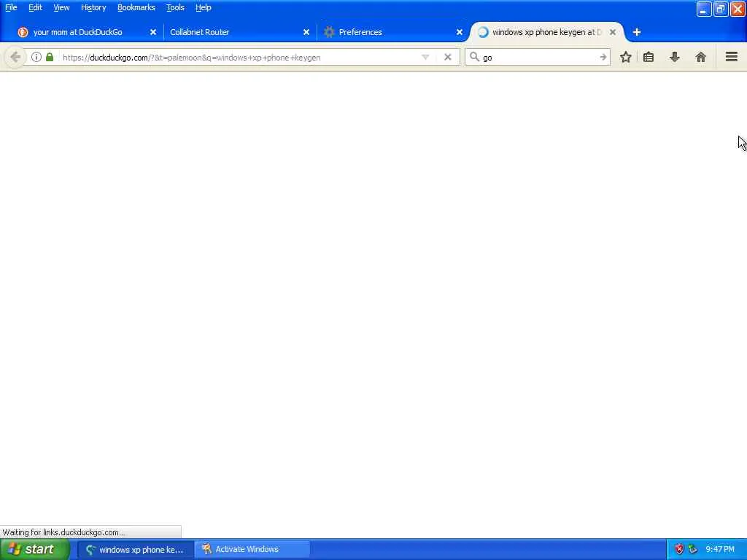Screen dimensions: 747x560
Task: Select the 'windows xp phone keygen' tab
Action: 547,32
